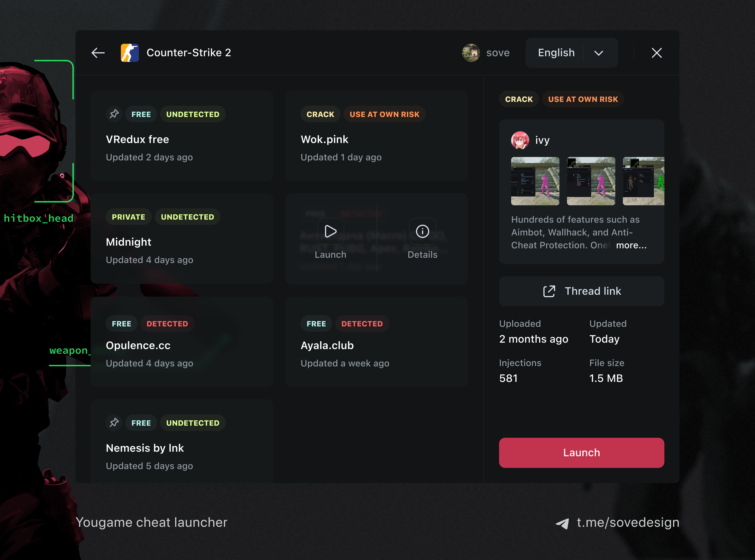Click the UNDETECTED tag on VRedux free
Screen dimensions: 755x560
pyautogui.click(x=193, y=114)
